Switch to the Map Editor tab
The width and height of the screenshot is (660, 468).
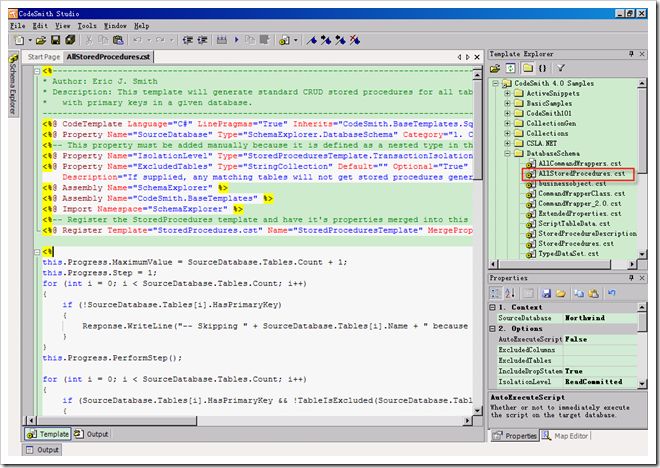point(566,436)
